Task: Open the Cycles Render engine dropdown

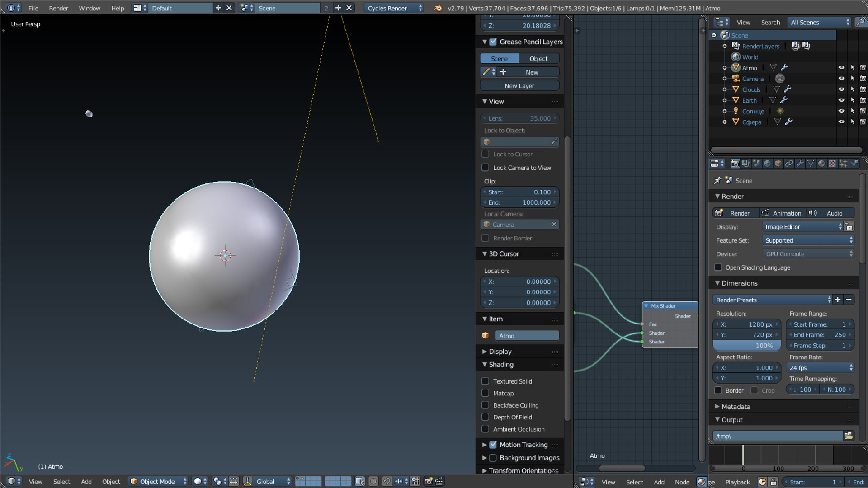Action: [394, 8]
